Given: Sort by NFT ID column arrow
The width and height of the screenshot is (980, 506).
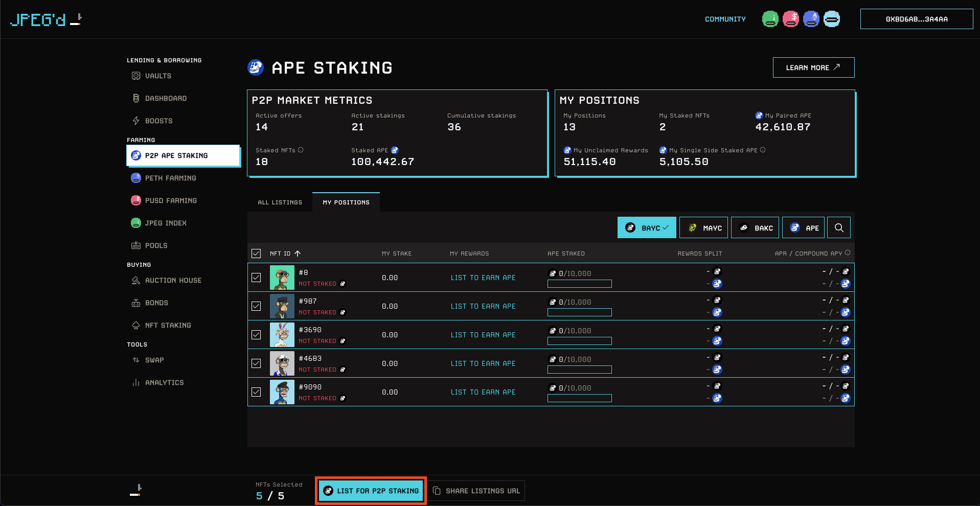Looking at the screenshot, I should pos(298,254).
